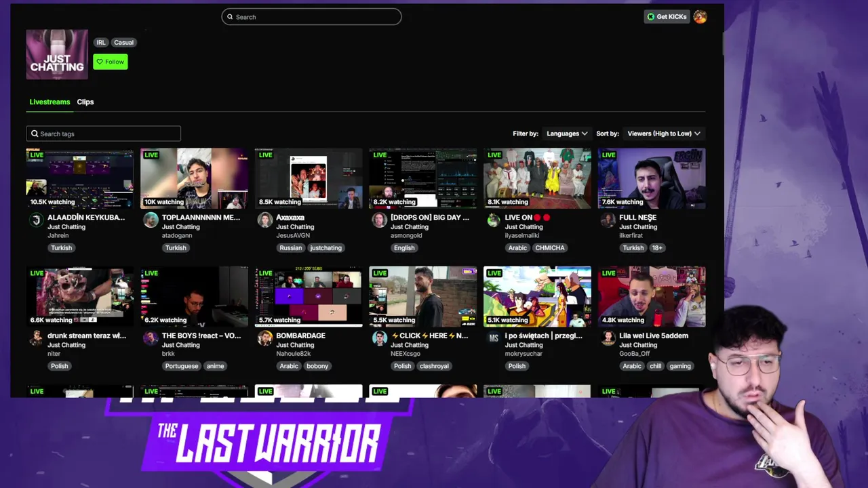Viewport: 868px width, 488px height.
Task: Switch to the Livestreams tab
Action: coord(50,102)
